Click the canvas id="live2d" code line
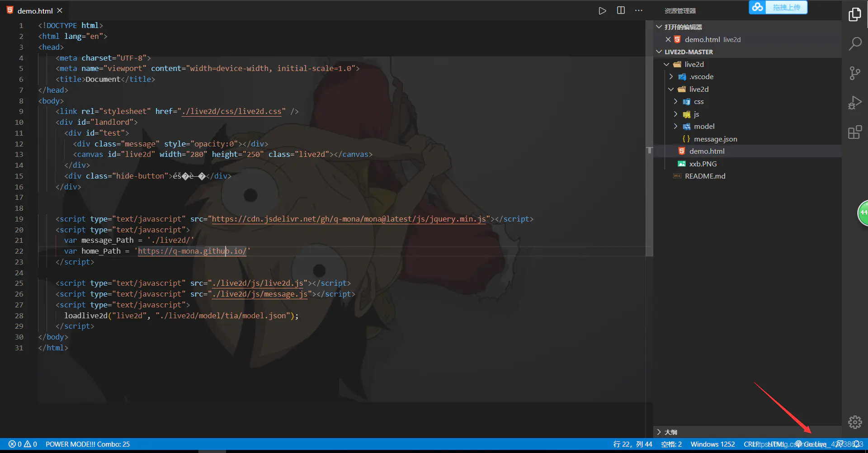Screen dimensions: 868x453 223,154
